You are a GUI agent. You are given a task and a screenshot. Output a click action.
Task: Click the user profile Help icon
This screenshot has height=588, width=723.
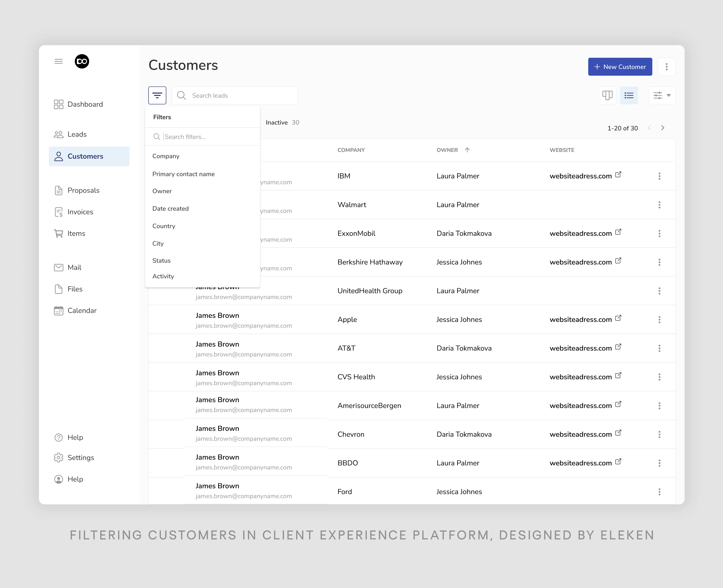coord(59,479)
